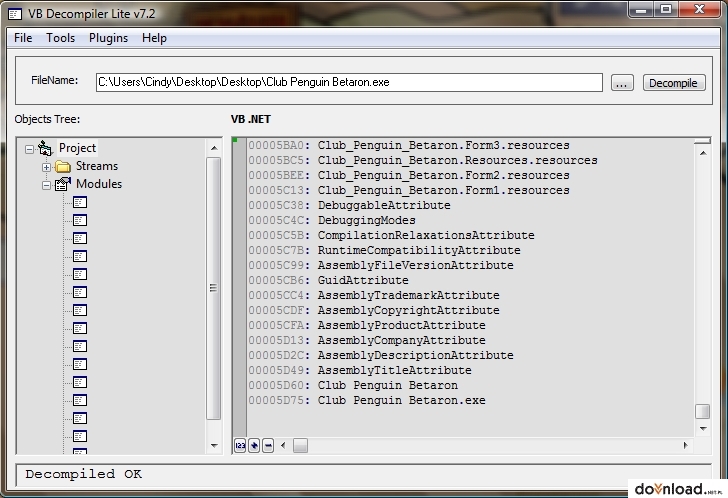The height and width of the screenshot is (498, 728).
Task: Select the Project tree label
Action: 77,148
